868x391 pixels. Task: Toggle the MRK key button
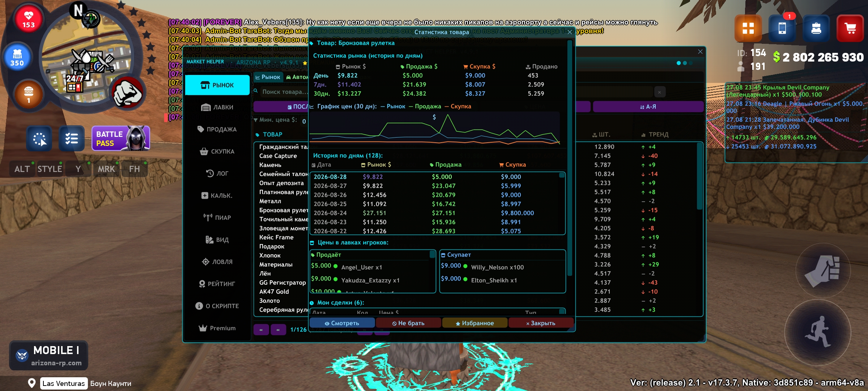click(x=106, y=169)
